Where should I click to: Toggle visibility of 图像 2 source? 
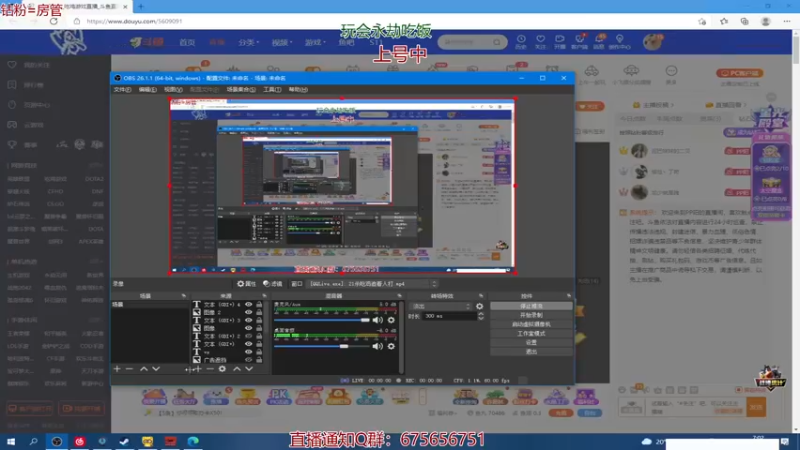coord(248,312)
